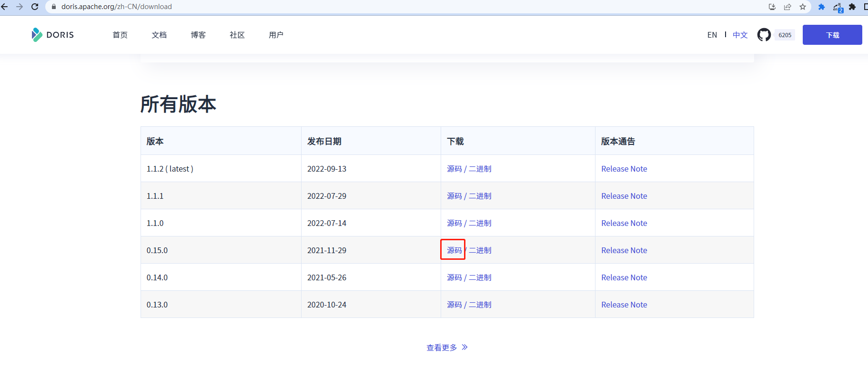Open the 博客 nav item

[x=198, y=35]
